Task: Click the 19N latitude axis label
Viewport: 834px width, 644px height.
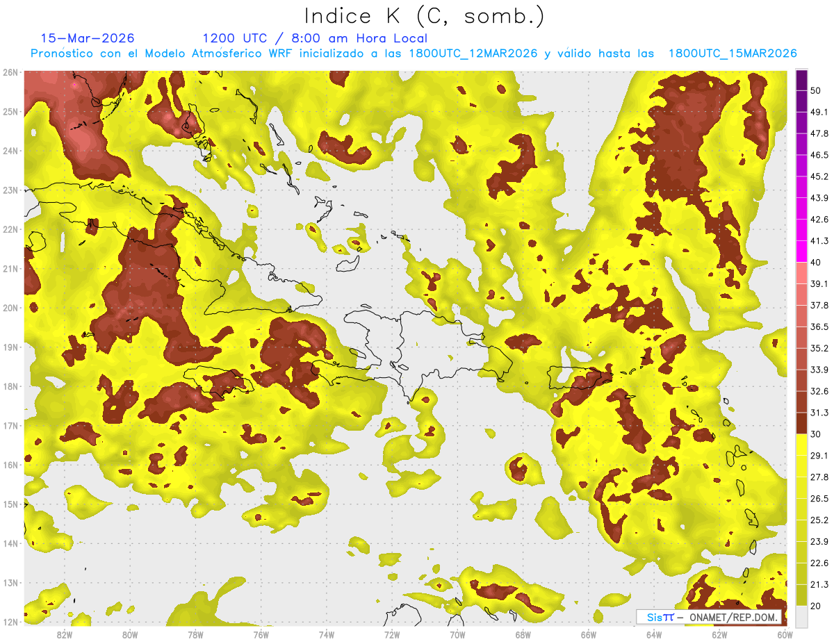Action: point(10,347)
